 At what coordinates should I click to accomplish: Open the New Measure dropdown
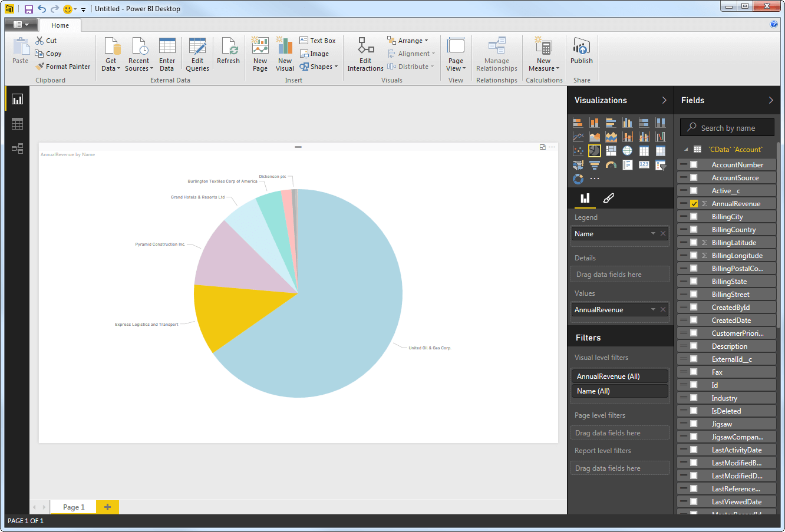pyautogui.click(x=543, y=55)
